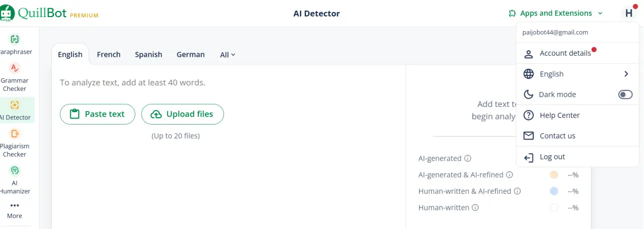The width and height of the screenshot is (644, 229).
Task: Open the Apps and Extensions dropdown
Action: [555, 13]
